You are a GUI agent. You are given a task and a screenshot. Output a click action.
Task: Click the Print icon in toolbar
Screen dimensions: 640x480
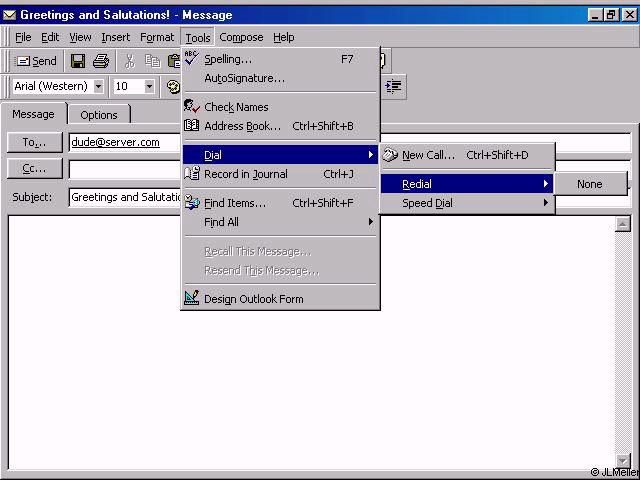point(101,61)
